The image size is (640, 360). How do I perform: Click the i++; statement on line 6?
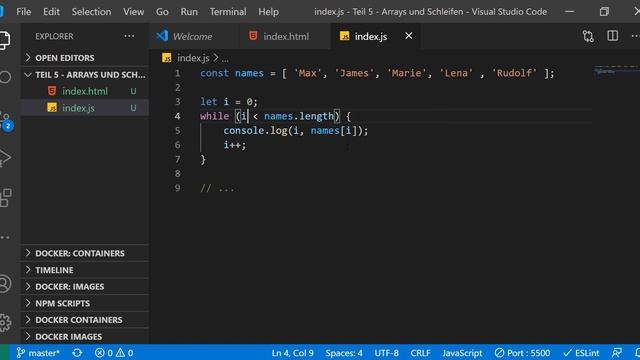coord(235,145)
